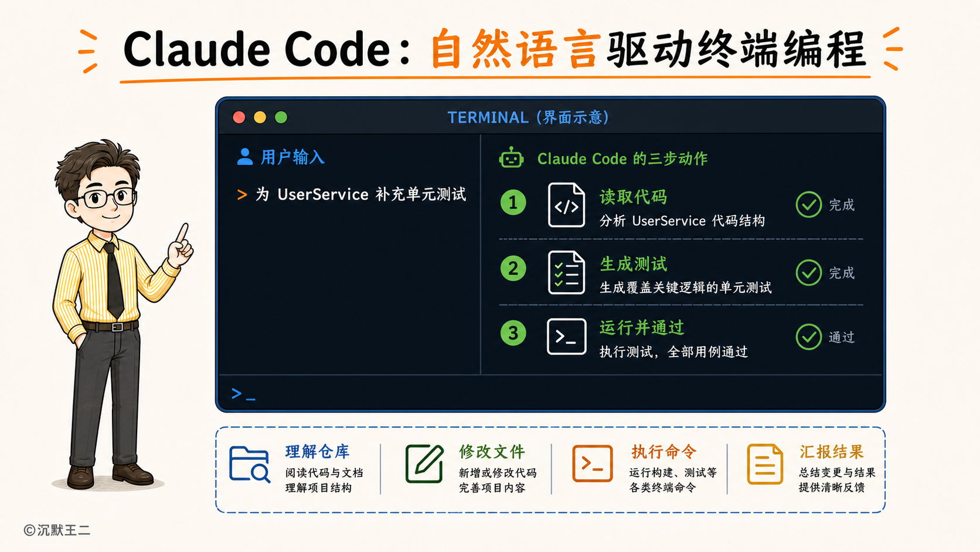The image size is (980, 552).
Task: Click the 完成 status label in 读取代码 row
Action: pos(842,205)
